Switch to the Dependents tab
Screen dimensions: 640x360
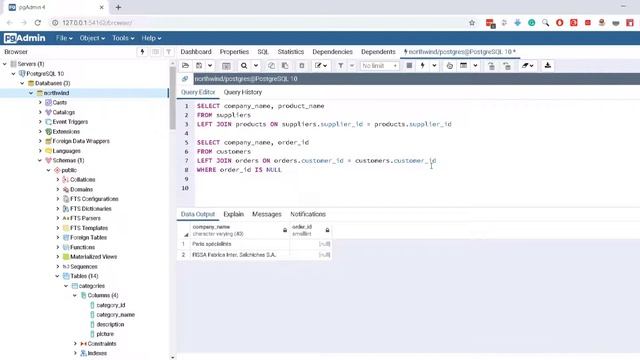click(378, 52)
